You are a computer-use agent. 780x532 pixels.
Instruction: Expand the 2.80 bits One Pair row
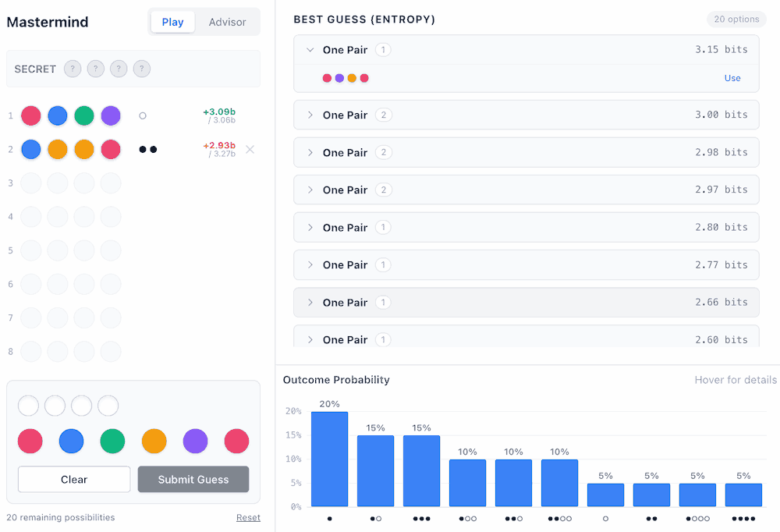[x=310, y=228]
